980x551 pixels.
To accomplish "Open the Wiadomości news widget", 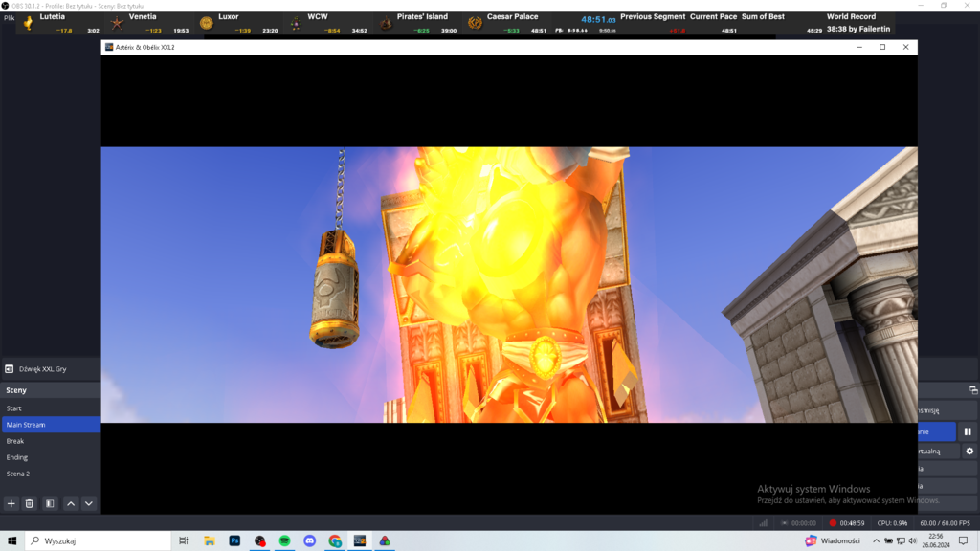I will pyautogui.click(x=833, y=541).
